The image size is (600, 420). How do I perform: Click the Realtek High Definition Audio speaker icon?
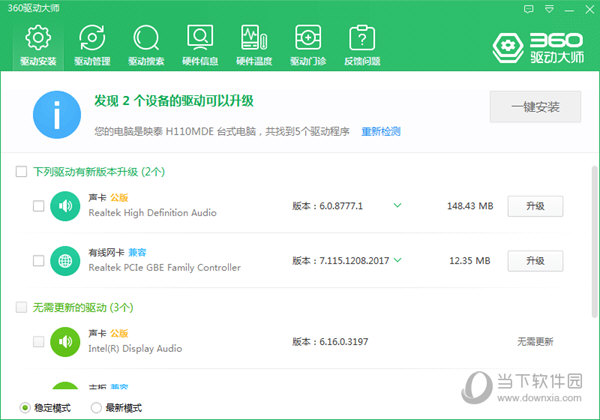65,206
